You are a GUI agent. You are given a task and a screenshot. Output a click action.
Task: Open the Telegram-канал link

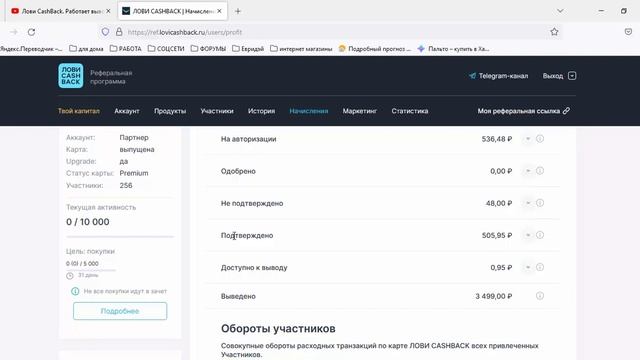click(498, 76)
